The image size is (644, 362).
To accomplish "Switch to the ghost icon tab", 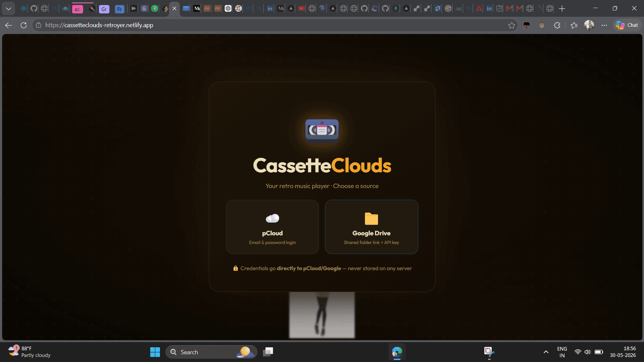I will point(144,9).
